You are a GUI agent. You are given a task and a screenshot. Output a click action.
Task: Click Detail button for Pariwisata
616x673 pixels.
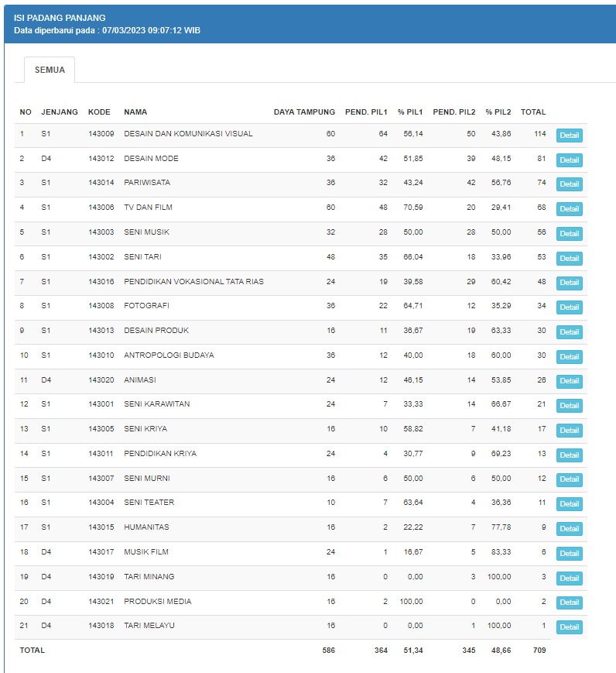pos(570,184)
